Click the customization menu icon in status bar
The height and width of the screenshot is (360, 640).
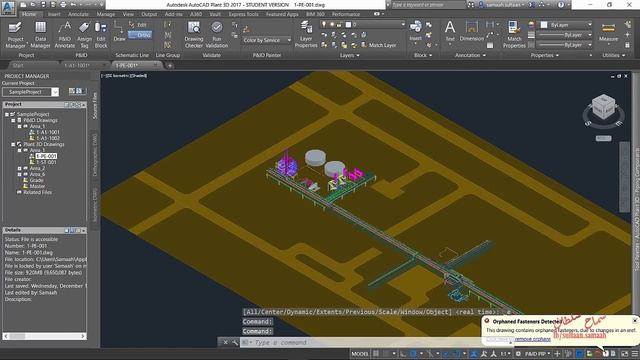(635, 354)
